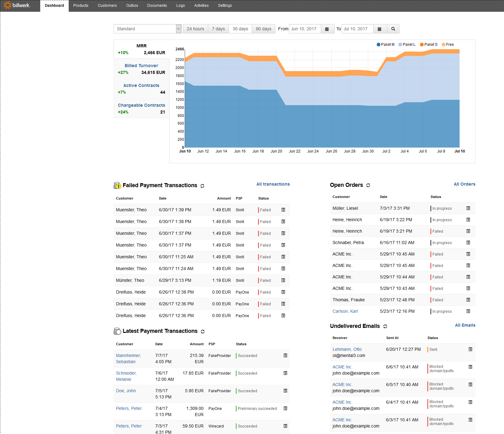Viewport: 504px width, 434px height.
Task: Toggle Free series in chart legend
Action: 447,45
